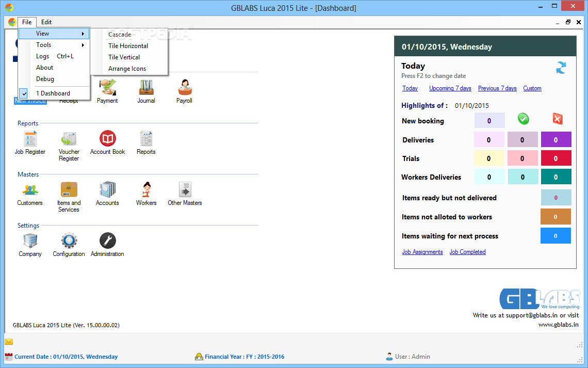The height and width of the screenshot is (368, 588).
Task: Click the teal Workers Deliveries count box
Action: tap(556, 177)
